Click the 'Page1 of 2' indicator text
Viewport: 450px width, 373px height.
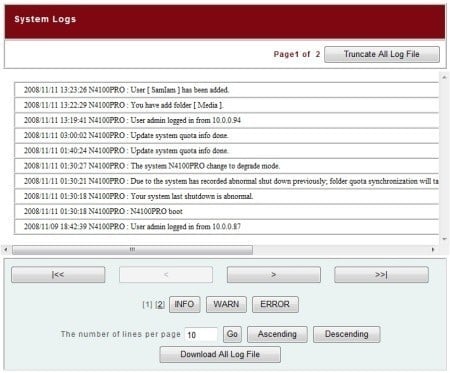[297, 54]
